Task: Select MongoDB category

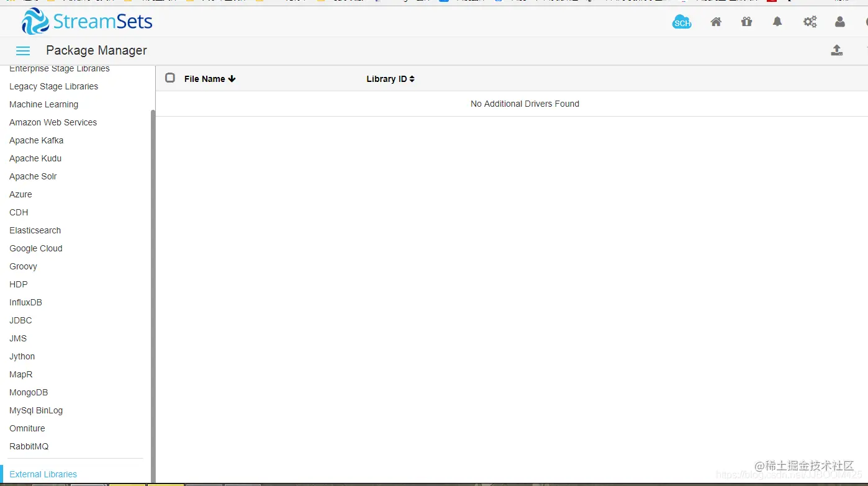Action: pos(29,392)
